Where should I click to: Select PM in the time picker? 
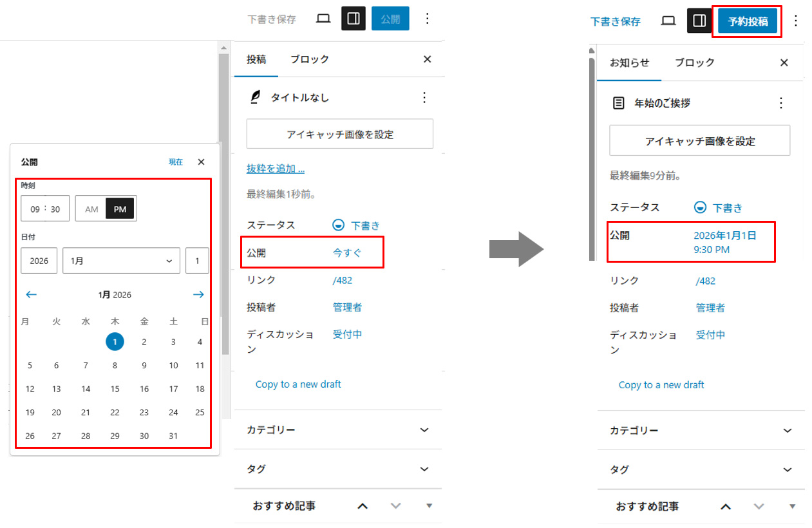coord(120,209)
